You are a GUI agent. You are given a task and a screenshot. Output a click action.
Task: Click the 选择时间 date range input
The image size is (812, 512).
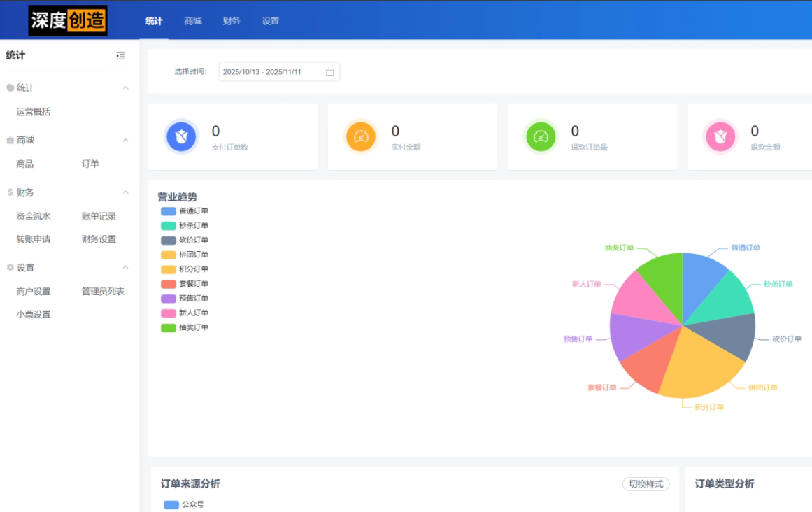pyautogui.click(x=273, y=72)
